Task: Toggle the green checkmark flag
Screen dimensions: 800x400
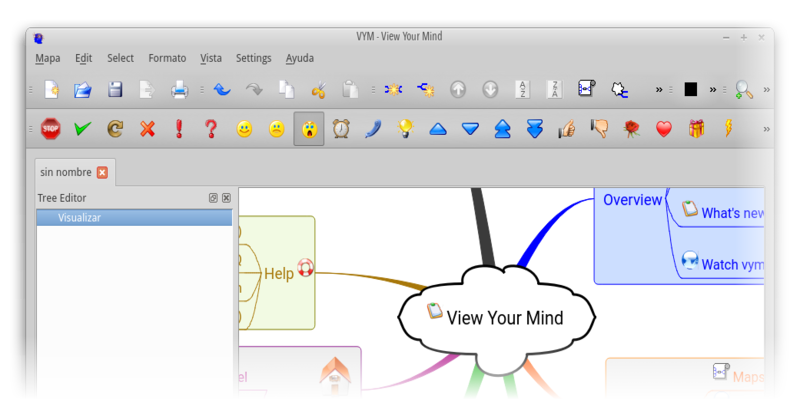Action: pos(83,129)
